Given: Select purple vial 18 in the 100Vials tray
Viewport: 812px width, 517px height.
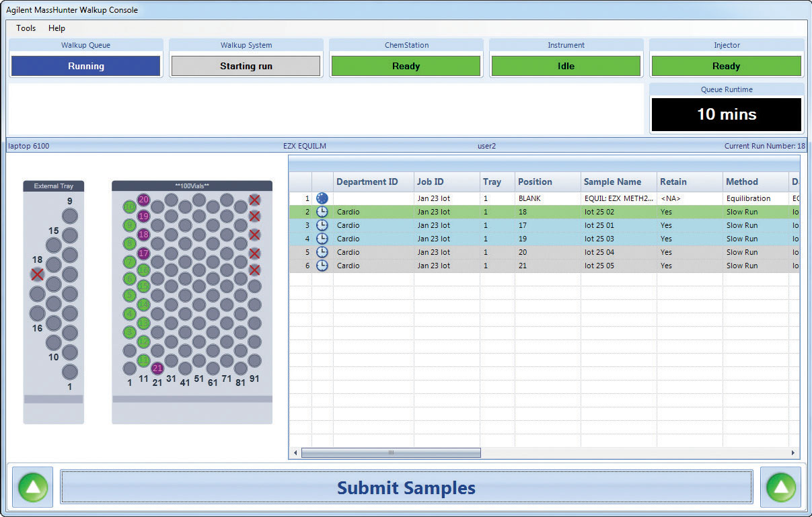Looking at the screenshot, I should pos(143,235).
